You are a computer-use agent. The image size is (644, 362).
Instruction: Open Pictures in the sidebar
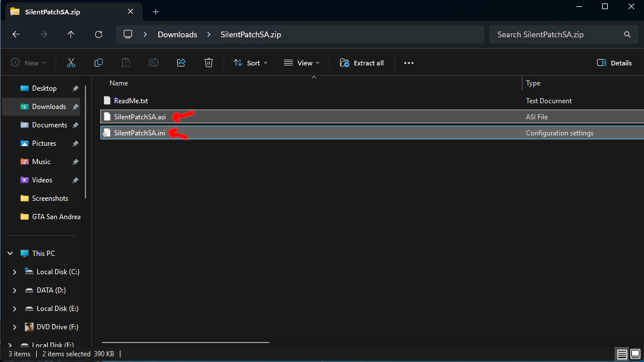tap(44, 143)
